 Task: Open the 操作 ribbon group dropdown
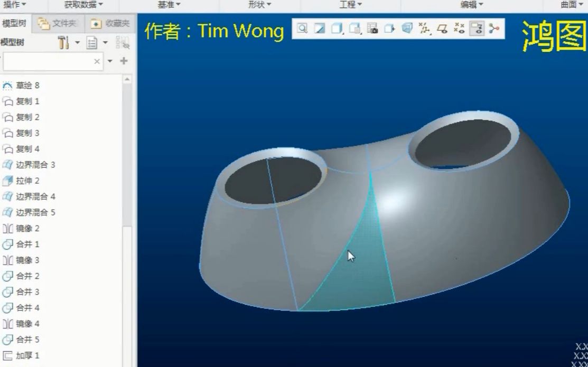15,5
